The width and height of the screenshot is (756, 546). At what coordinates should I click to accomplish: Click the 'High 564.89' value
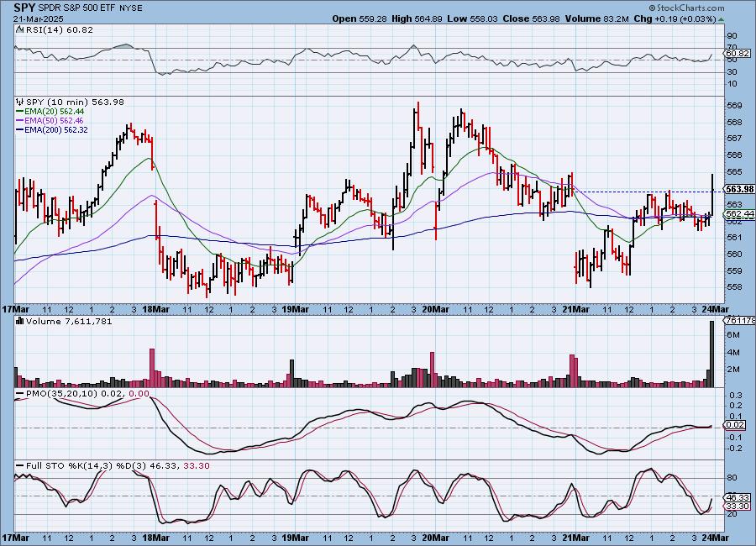pyautogui.click(x=417, y=18)
